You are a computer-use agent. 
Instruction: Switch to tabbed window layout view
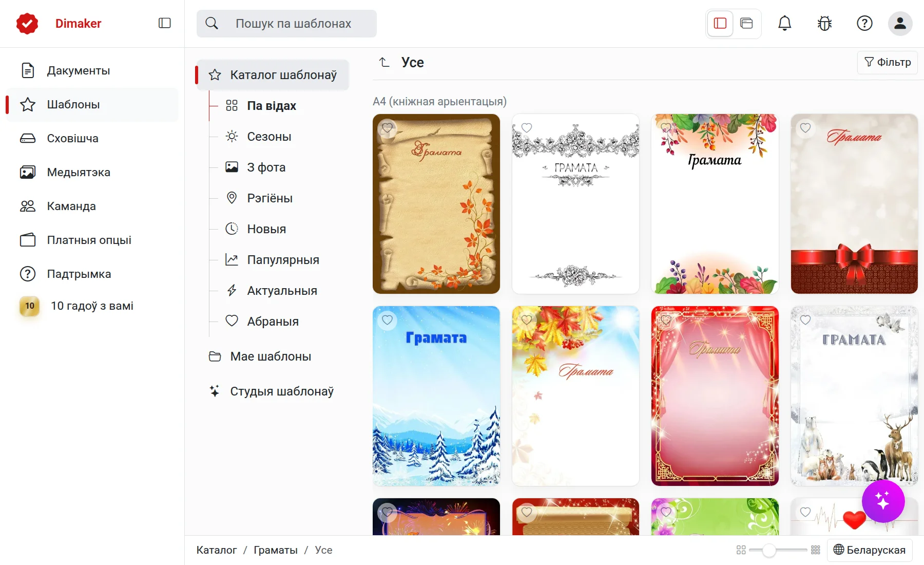746,23
